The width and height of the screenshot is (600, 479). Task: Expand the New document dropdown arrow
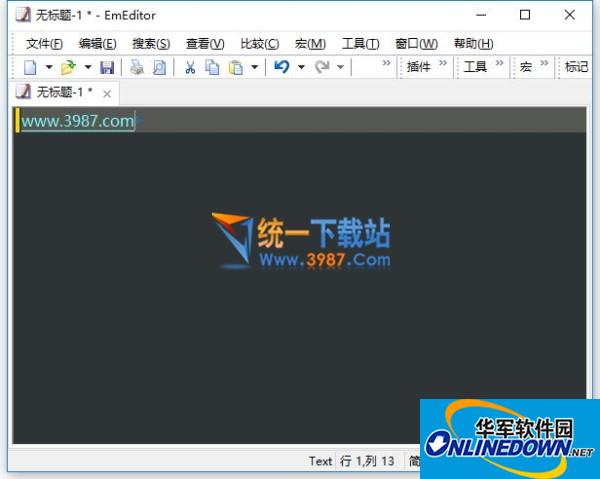tap(49, 67)
